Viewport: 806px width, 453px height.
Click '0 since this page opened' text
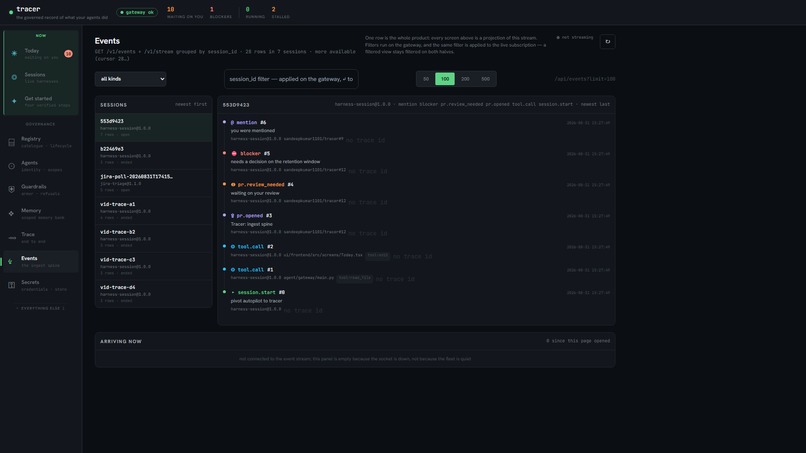578,341
